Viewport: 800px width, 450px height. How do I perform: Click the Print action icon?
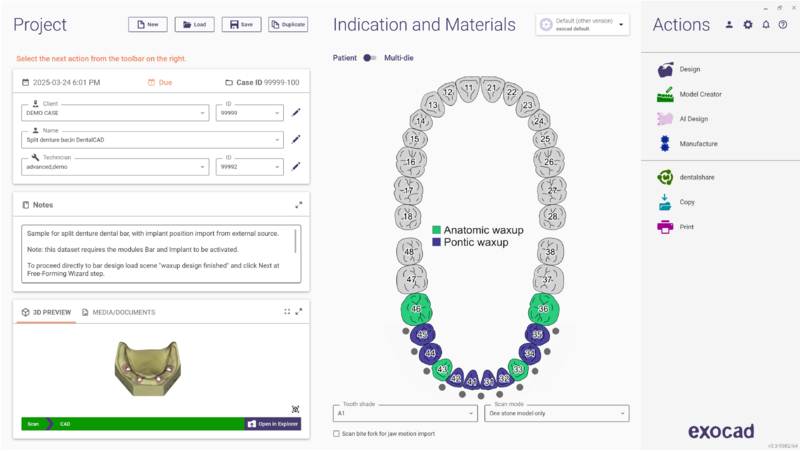click(665, 227)
